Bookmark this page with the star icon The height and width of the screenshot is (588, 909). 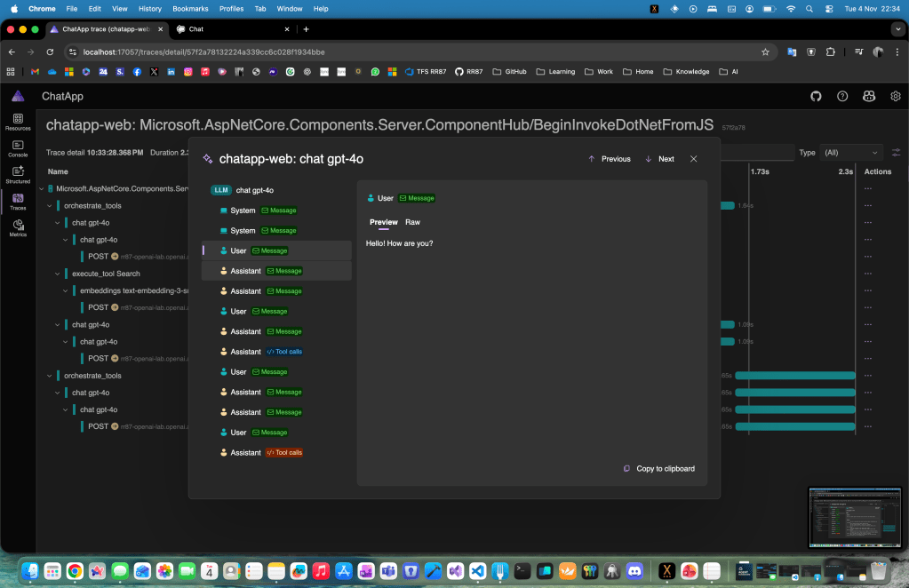click(765, 52)
